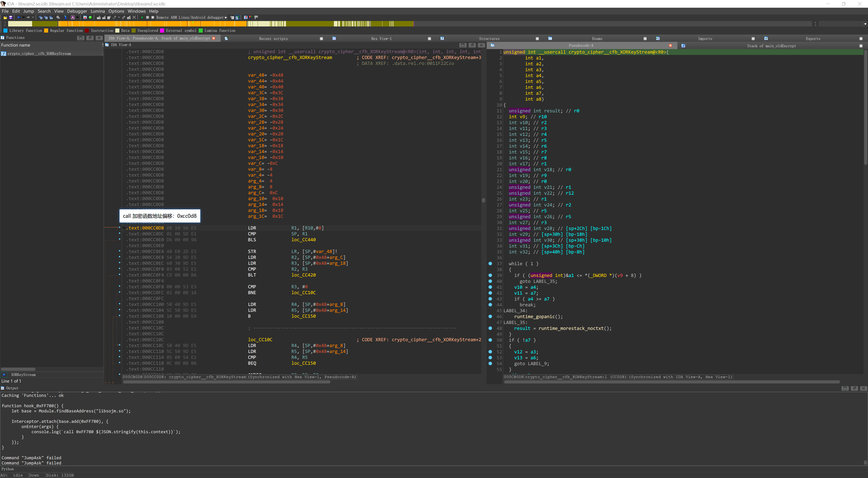The width and height of the screenshot is (868, 478).
Task: Open the Debugger menu
Action: (77, 11)
